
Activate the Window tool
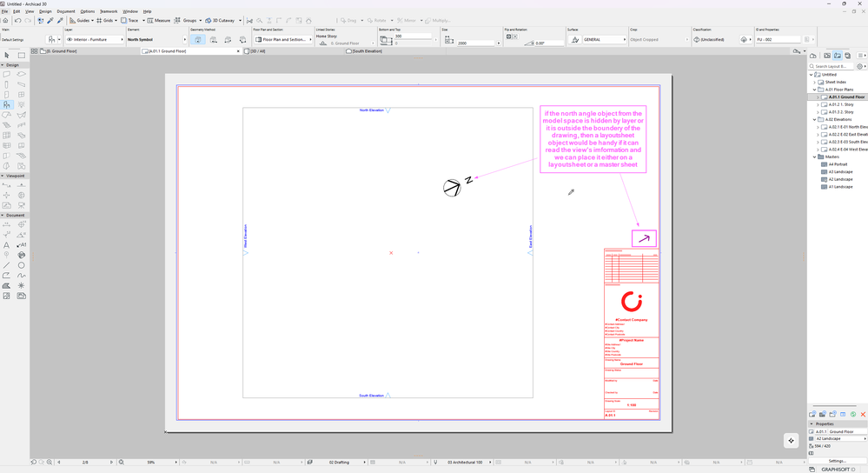click(22, 95)
